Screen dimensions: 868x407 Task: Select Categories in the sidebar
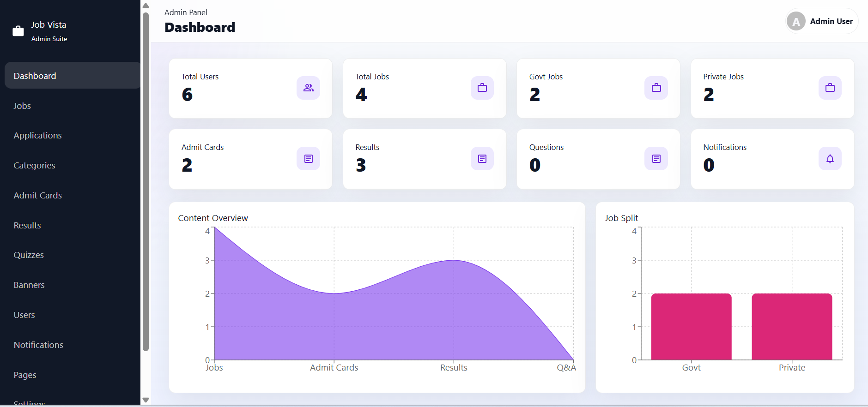73,165
